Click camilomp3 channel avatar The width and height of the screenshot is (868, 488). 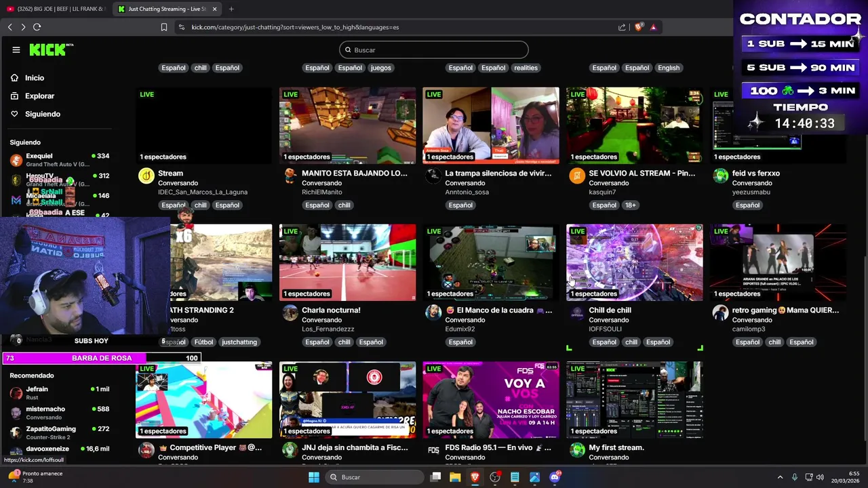tap(721, 312)
